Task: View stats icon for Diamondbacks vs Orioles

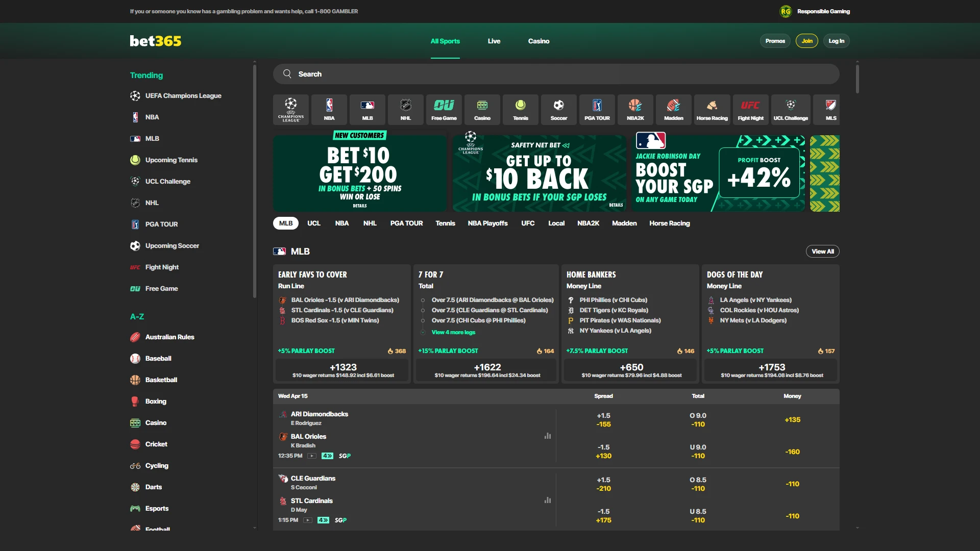Action: [x=548, y=436]
